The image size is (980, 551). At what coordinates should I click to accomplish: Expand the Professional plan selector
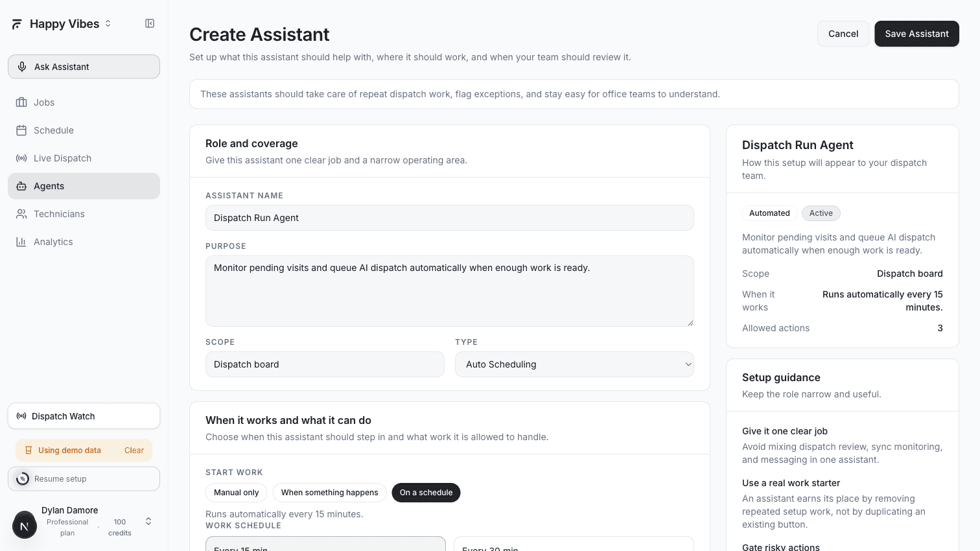148,521
